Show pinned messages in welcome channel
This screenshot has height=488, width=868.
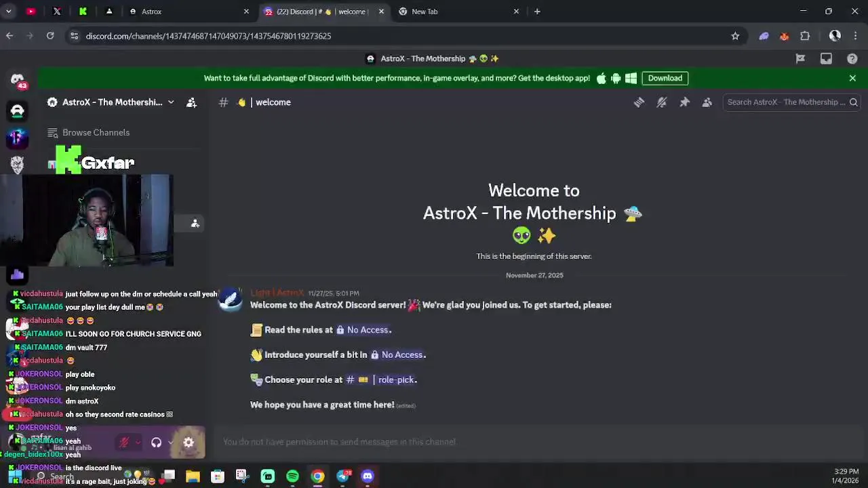click(x=684, y=102)
